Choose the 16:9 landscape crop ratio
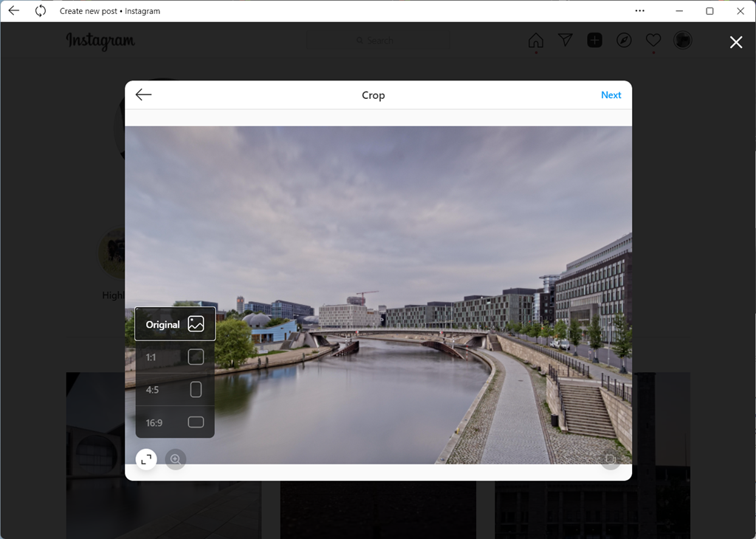The image size is (756, 539). (x=175, y=422)
